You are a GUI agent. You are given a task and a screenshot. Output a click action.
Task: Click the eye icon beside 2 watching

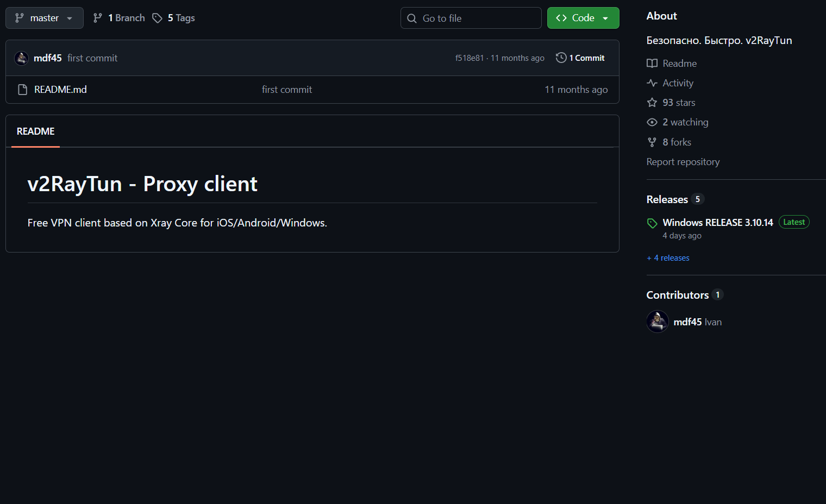[x=652, y=122]
